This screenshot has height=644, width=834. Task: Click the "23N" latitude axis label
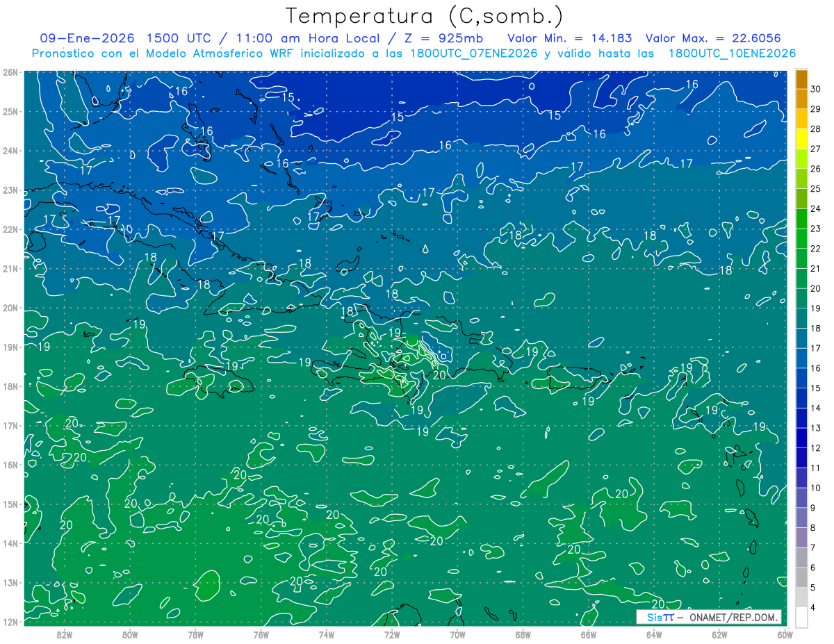click(10, 190)
